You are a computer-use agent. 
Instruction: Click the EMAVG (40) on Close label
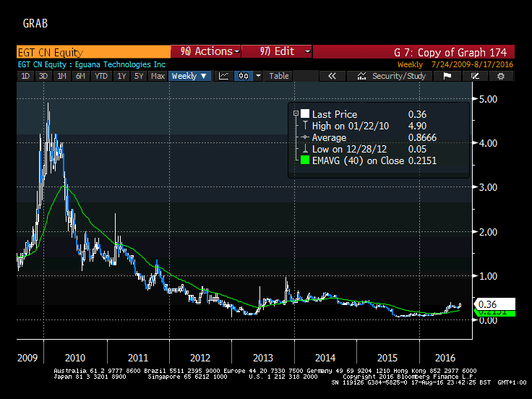click(358, 160)
